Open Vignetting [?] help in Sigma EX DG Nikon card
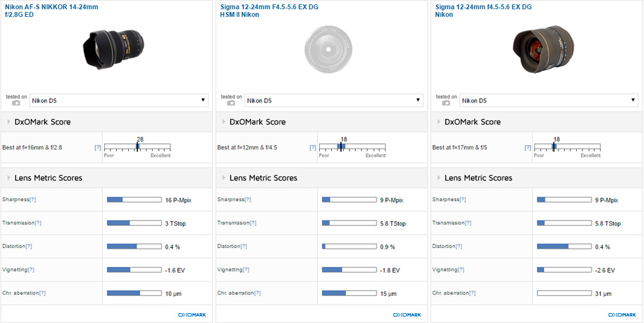Screen dimensions: 644x323 point(461,270)
